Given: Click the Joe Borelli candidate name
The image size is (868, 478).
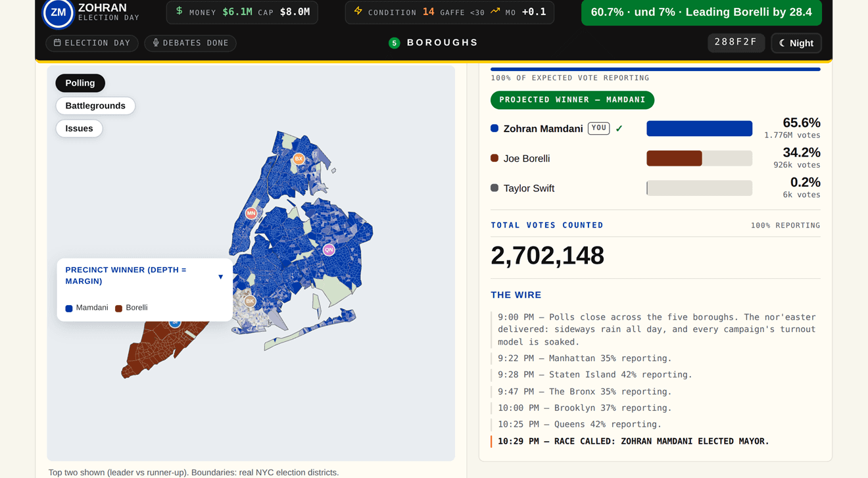Looking at the screenshot, I should coord(527,158).
